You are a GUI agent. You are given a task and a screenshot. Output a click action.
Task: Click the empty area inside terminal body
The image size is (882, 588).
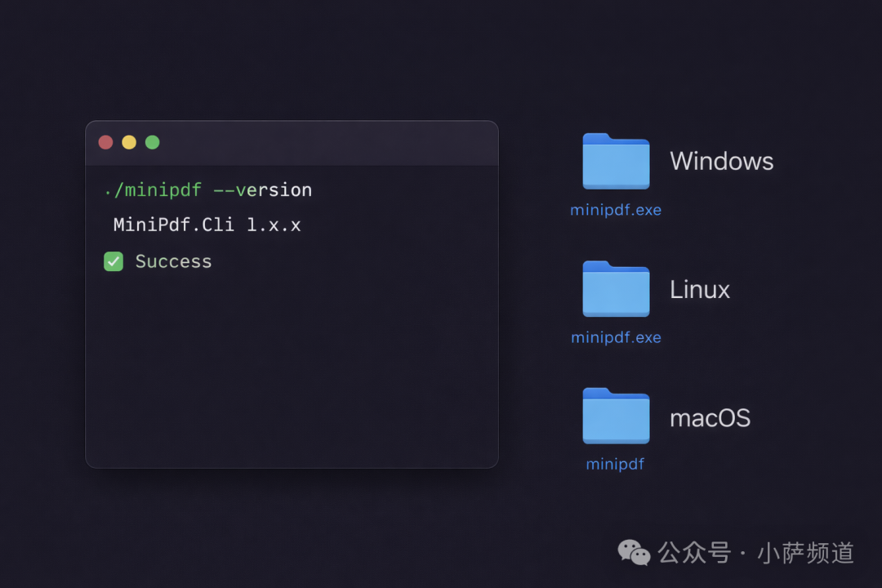point(292,376)
